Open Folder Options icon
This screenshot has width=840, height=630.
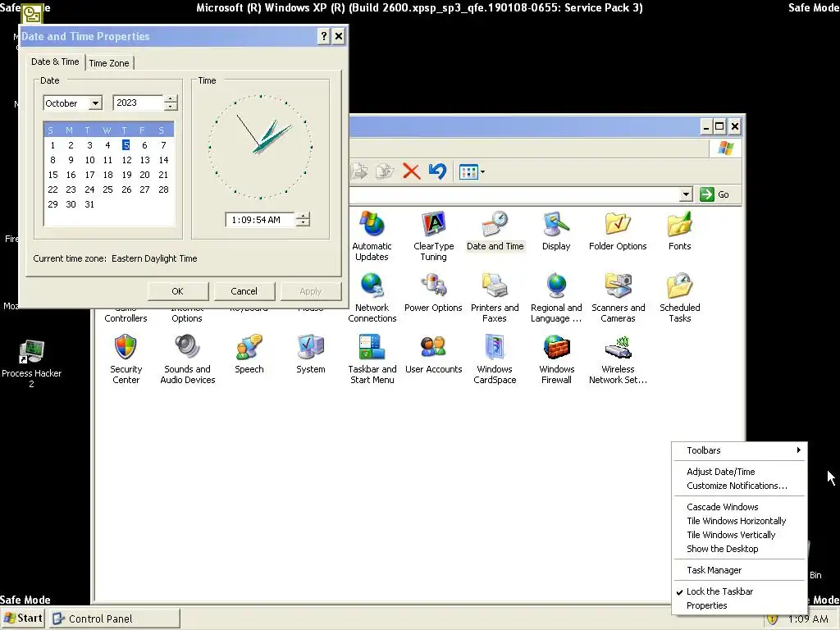point(618,231)
